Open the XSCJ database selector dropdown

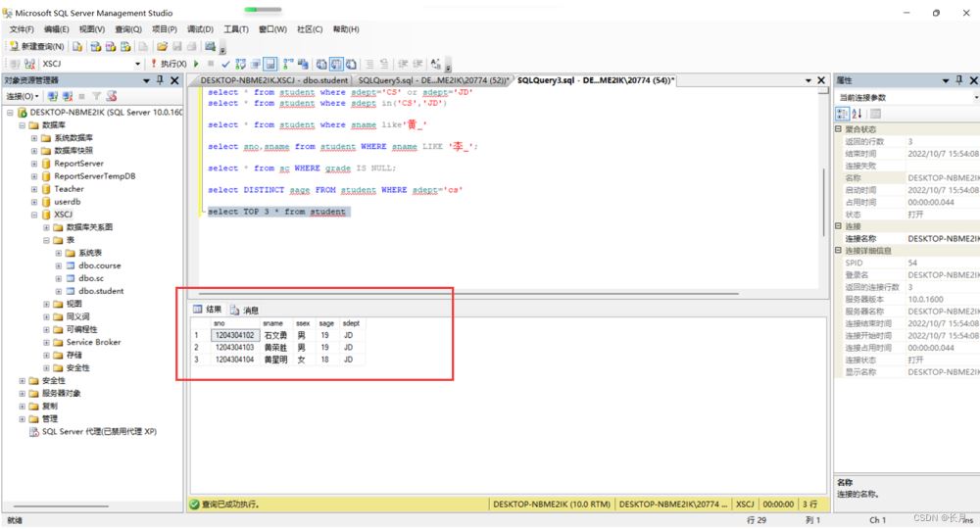(x=138, y=64)
